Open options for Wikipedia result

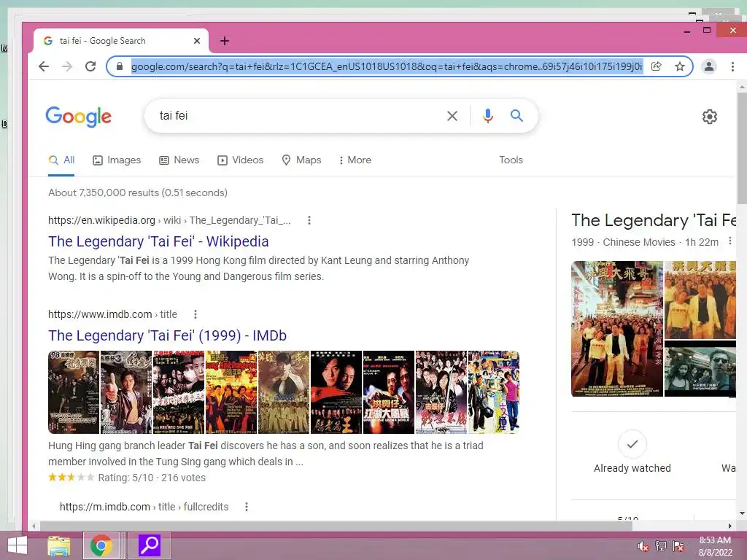309,220
